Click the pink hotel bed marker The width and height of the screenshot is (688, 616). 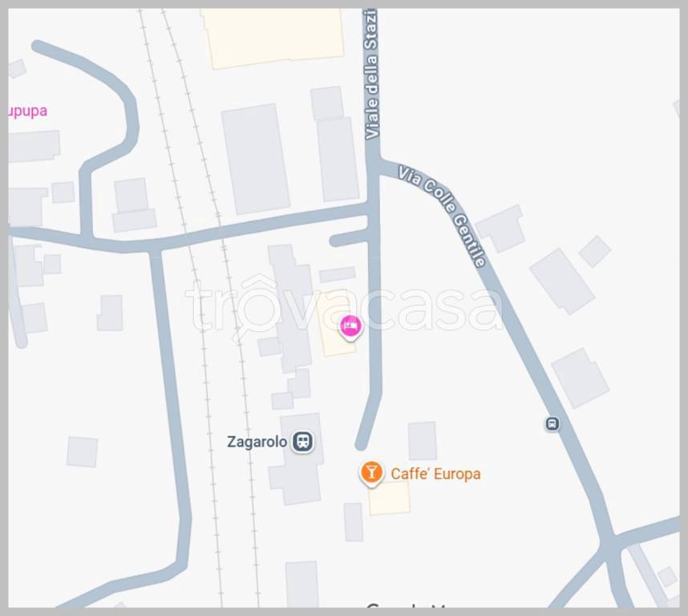point(350,326)
